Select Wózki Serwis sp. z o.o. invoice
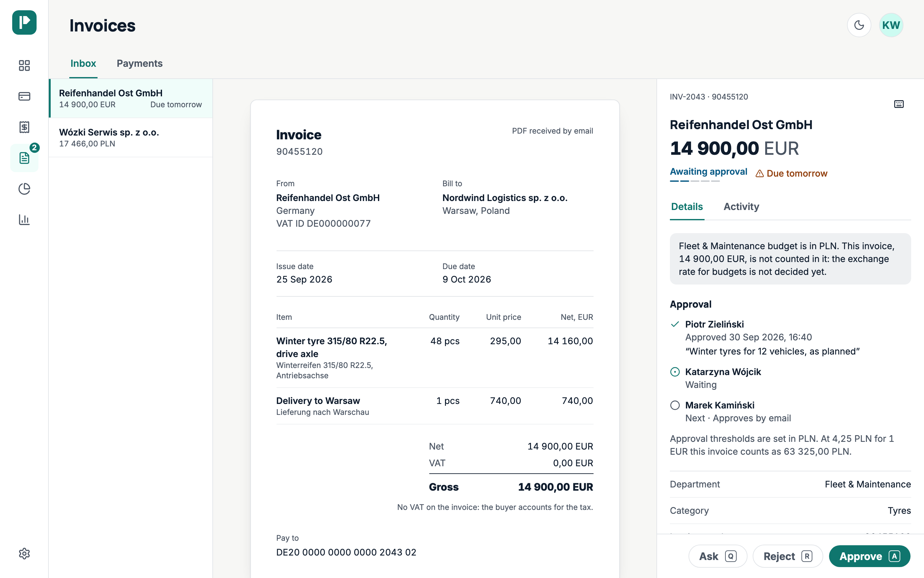Viewport: 924px width, 578px height. pyautogui.click(x=131, y=138)
